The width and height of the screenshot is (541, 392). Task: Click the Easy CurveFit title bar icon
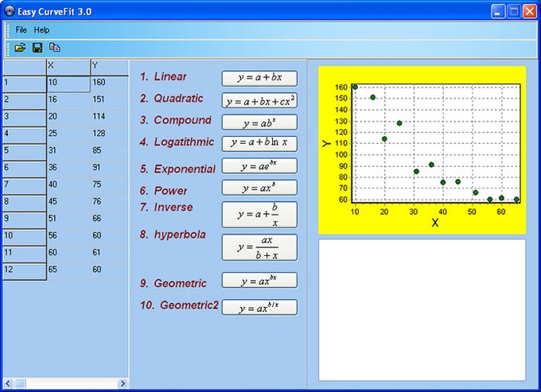click(x=10, y=11)
